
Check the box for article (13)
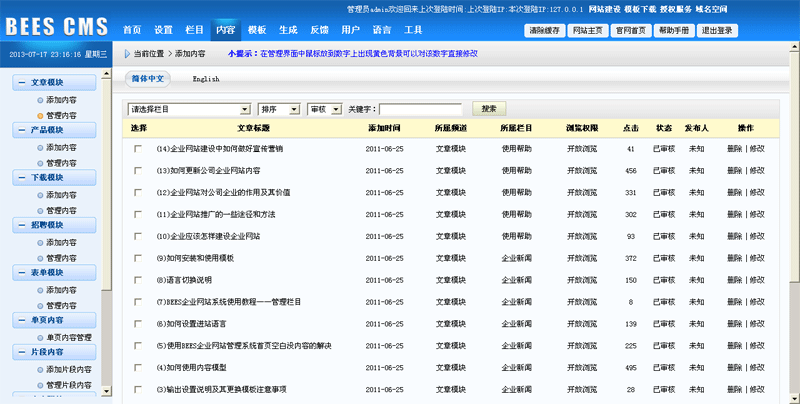pos(138,170)
